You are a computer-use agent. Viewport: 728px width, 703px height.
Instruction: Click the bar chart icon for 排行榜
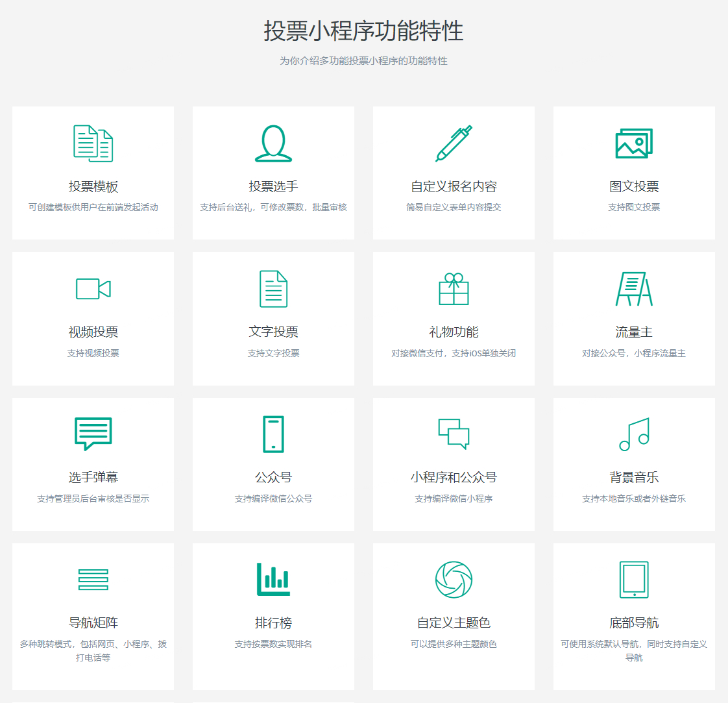pos(273,580)
